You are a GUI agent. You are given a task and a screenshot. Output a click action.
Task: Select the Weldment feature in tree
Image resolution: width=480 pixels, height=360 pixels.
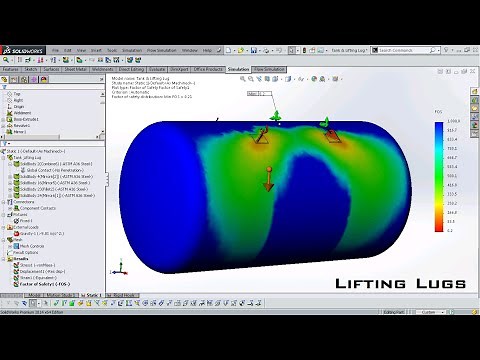coord(19,113)
